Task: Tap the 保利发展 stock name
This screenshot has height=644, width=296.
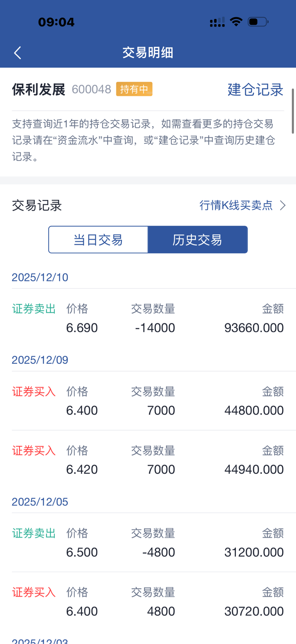Action: pyautogui.click(x=39, y=90)
